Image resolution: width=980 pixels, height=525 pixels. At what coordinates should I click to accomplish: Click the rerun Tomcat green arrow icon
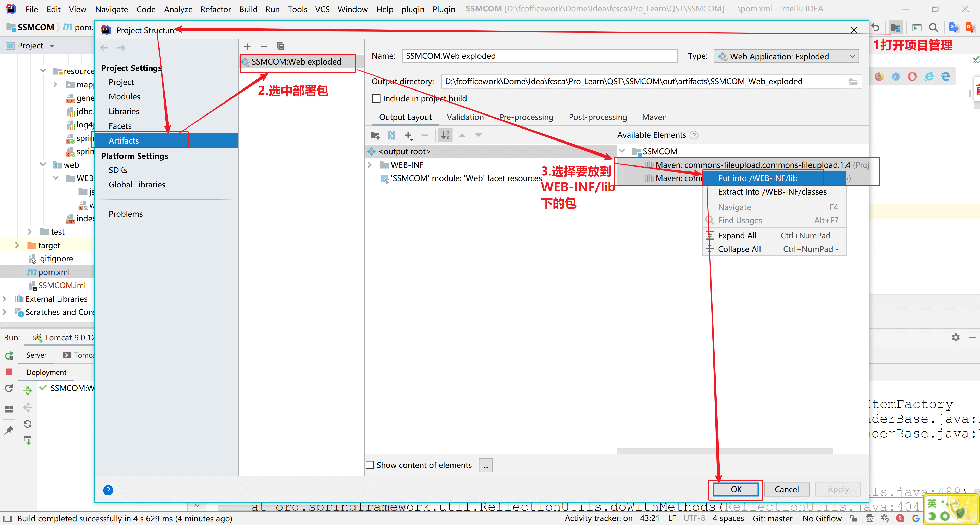click(9, 355)
